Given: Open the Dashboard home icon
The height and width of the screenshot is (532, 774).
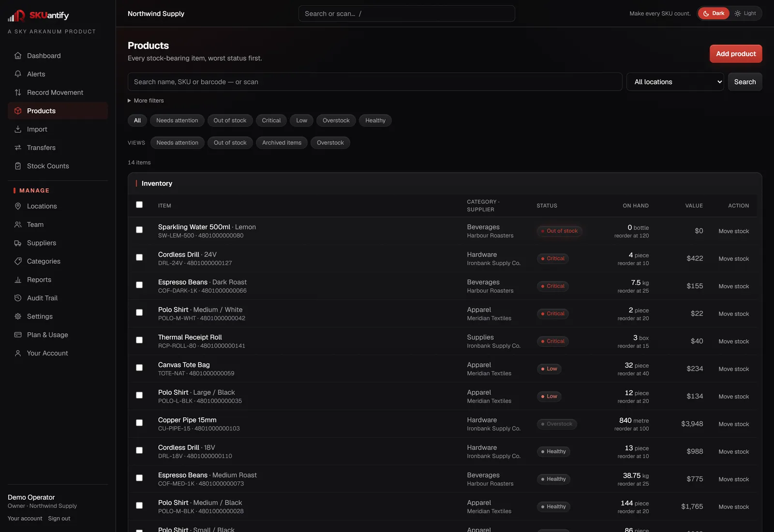Looking at the screenshot, I should tap(18, 56).
